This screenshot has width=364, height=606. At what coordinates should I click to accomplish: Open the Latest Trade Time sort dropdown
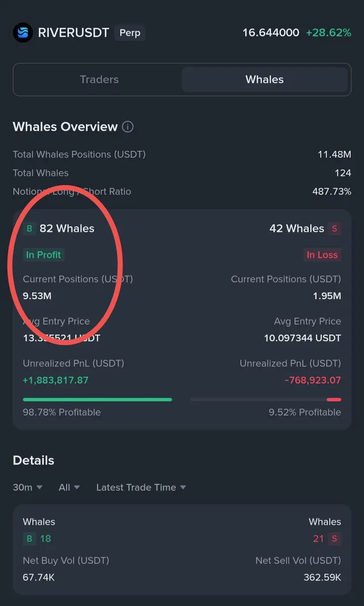(141, 487)
